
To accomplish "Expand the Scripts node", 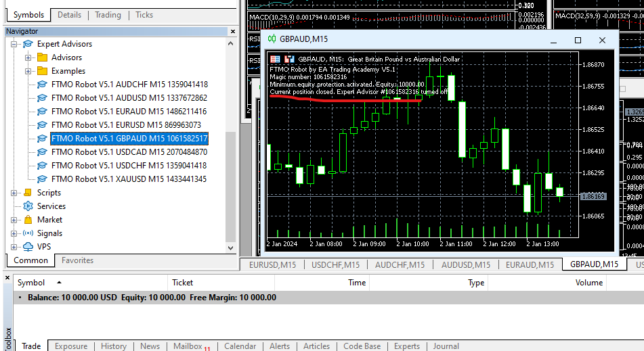I will 14,193.
